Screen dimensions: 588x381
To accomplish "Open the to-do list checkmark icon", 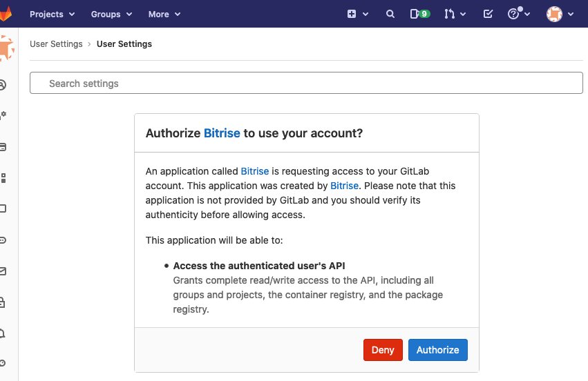I will coord(488,14).
